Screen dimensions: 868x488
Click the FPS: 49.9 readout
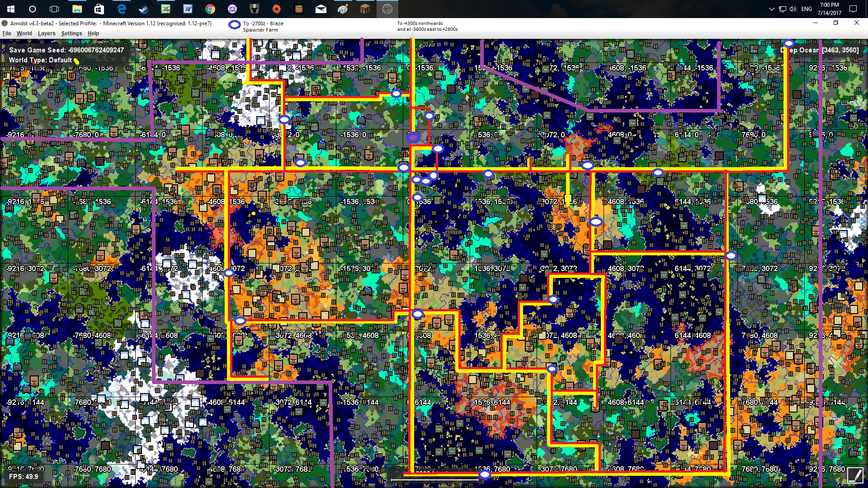tap(24, 476)
